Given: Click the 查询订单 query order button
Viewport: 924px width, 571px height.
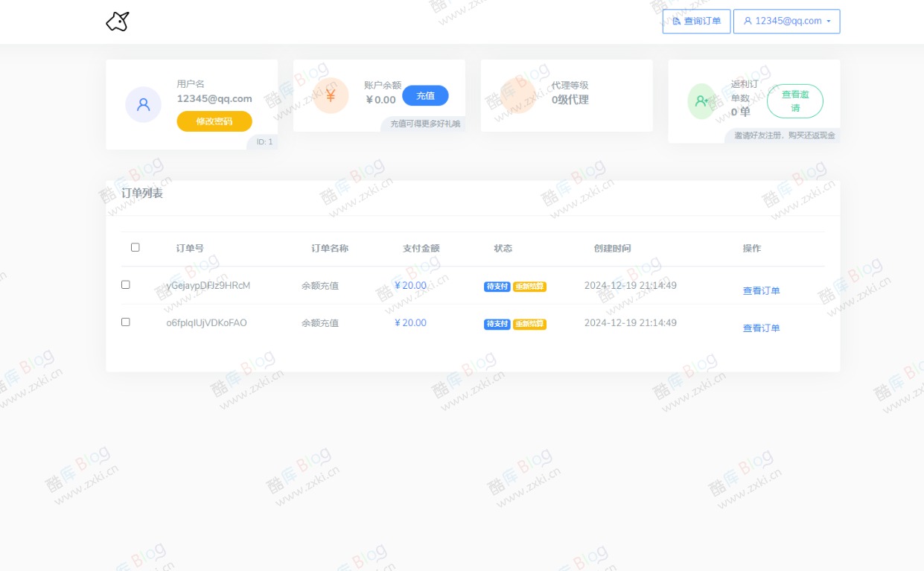Looking at the screenshot, I should pyautogui.click(x=696, y=21).
